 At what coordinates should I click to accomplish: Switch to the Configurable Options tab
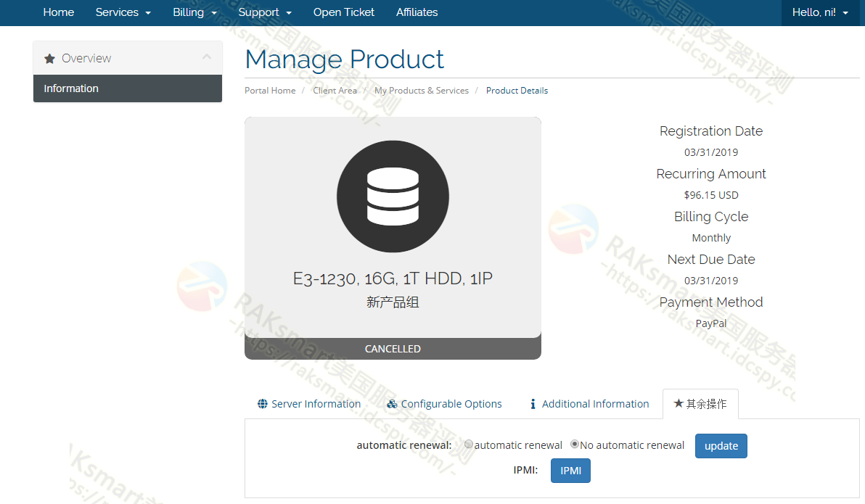(445, 404)
